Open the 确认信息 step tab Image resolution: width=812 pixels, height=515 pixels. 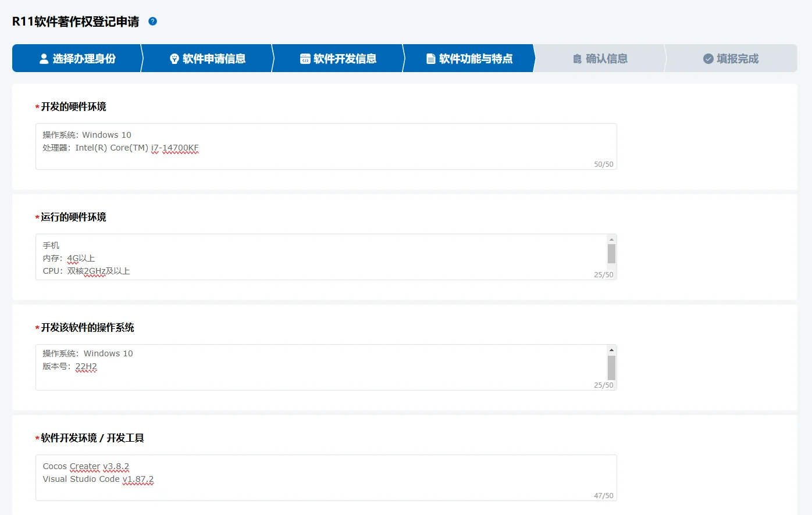click(x=599, y=58)
